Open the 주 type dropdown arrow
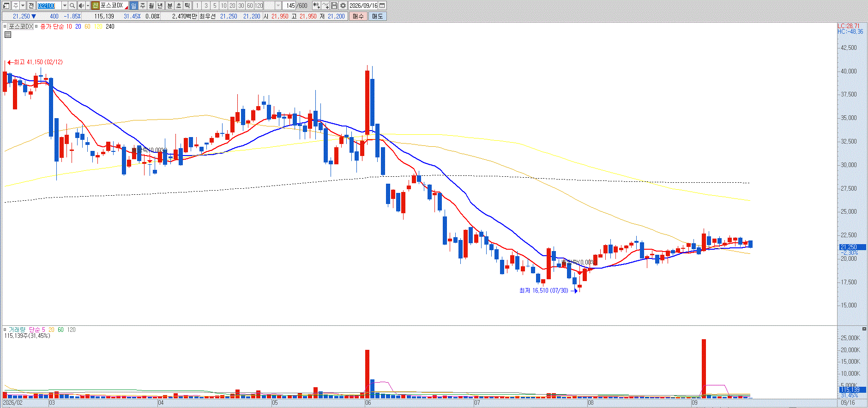This screenshot has height=408, width=868. point(23,6)
